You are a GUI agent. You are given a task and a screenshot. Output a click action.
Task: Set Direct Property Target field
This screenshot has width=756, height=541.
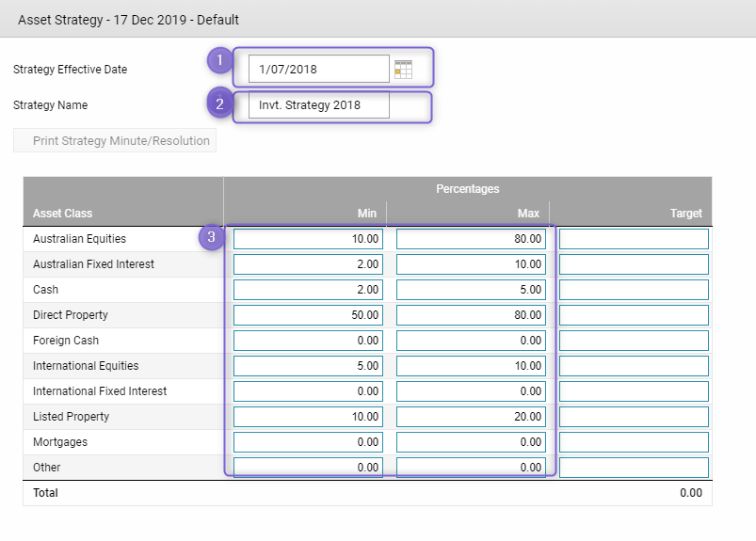[634, 315]
